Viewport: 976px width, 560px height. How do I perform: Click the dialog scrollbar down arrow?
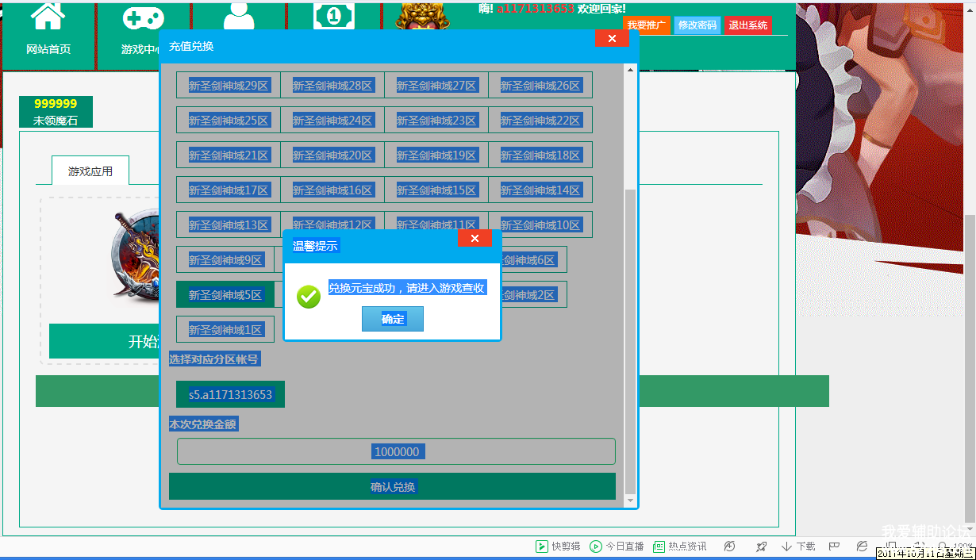point(631,500)
